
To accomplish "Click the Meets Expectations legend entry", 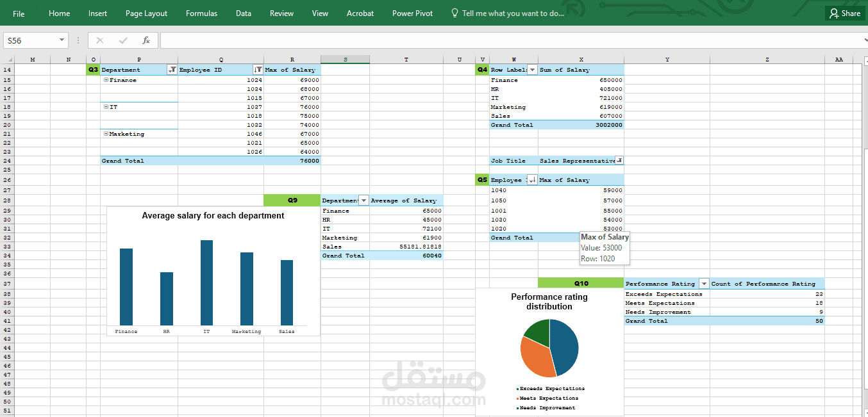I will (547, 398).
